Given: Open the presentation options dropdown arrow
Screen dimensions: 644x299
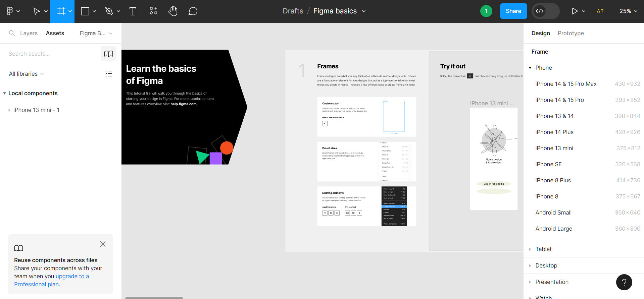Looking at the screenshot, I should (584, 11).
